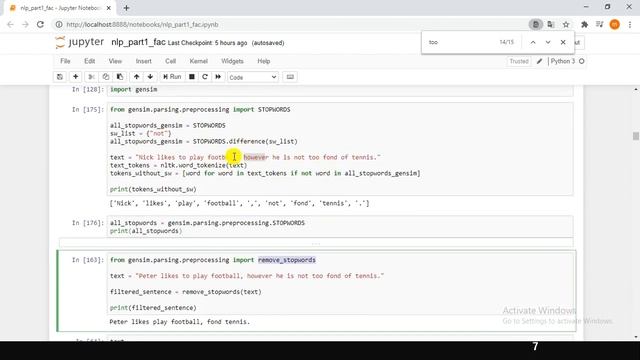Cut selected cells with the scissors icon

click(x=91, y=77)
